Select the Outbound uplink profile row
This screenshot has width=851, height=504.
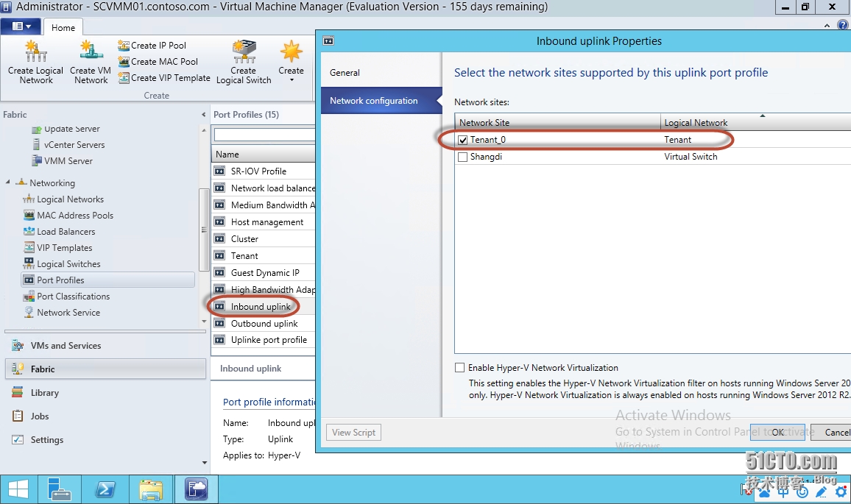point(264,323)
